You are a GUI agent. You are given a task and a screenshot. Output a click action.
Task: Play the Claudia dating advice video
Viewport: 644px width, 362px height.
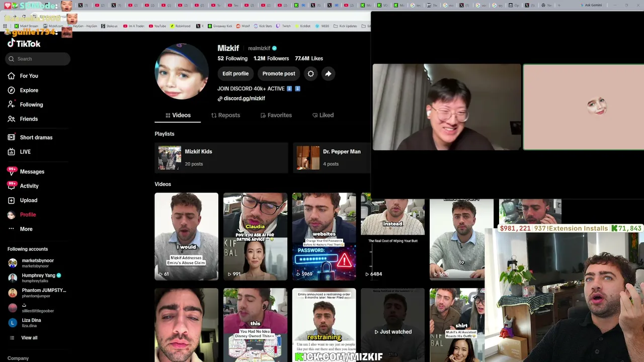point(255,236)
